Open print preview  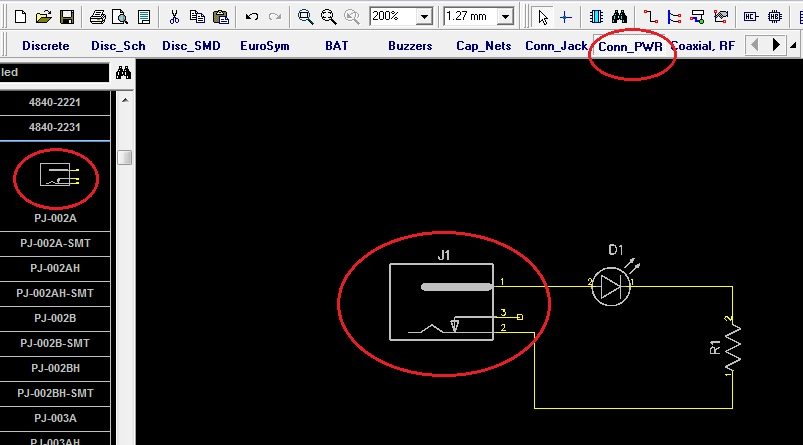[x=120, y=17]
